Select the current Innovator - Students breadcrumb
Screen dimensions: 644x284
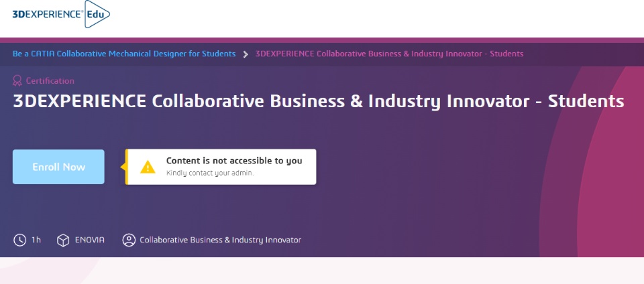pos(389,54)
